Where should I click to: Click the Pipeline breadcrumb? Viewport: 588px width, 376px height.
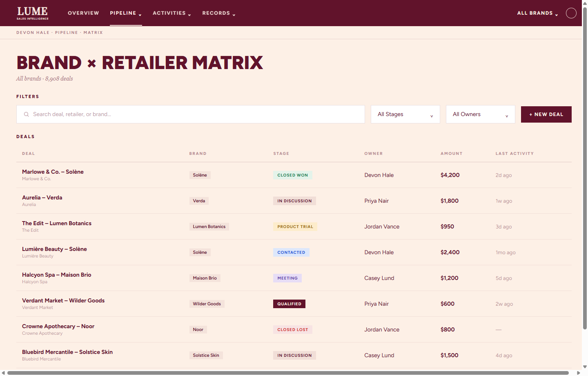pos(67,33)
